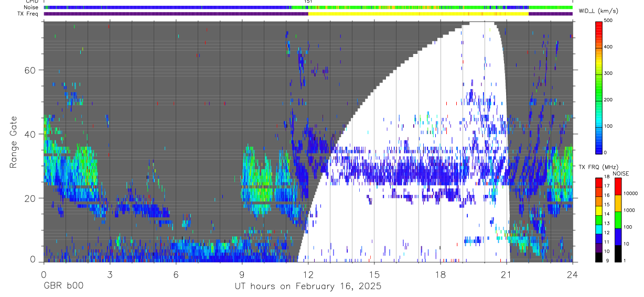
Task: Click the Noise strip above the plot
Action: click(x=308, y=7)
